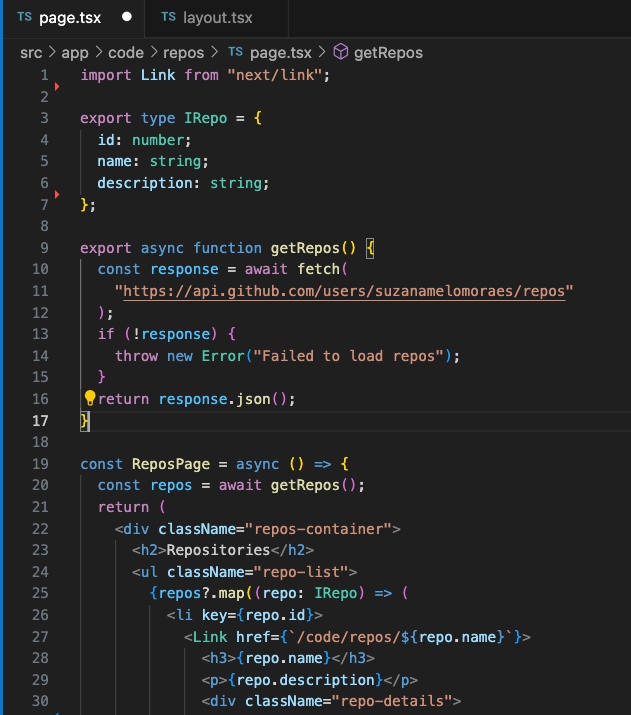Expand the "code" breadcrumb folder
This screenshot has height=715, width=631.
(x=125, y=52)
